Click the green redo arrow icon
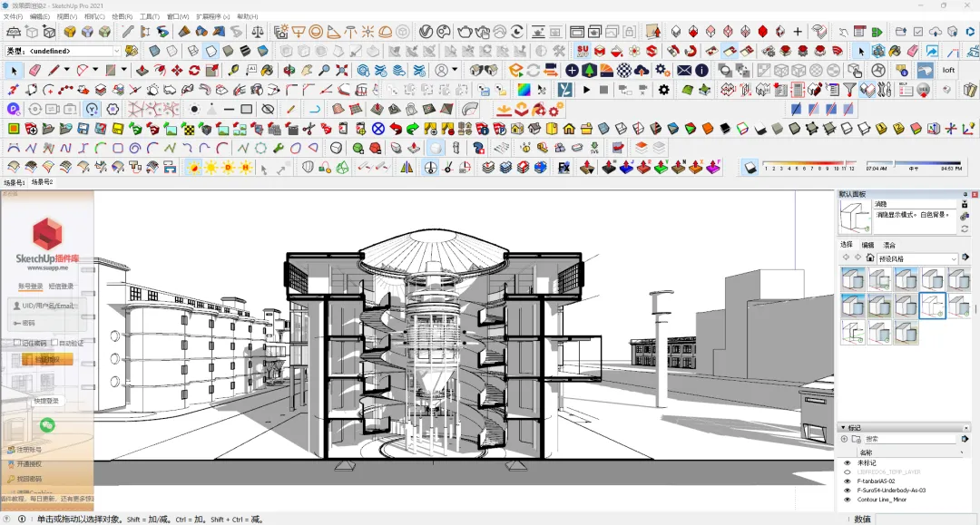Viewport: 980px width, 525px height. 413,129
